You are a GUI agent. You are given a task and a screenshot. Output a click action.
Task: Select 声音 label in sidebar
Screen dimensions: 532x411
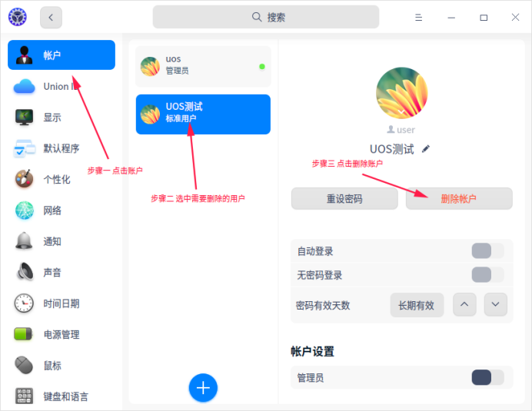(x=52, y=272)
